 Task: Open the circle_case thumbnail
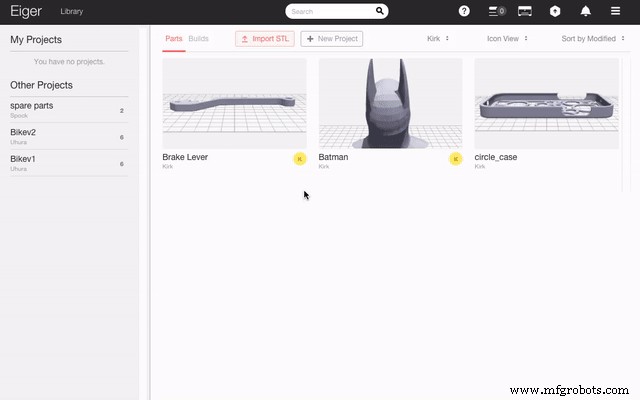[x=547, y=103]
